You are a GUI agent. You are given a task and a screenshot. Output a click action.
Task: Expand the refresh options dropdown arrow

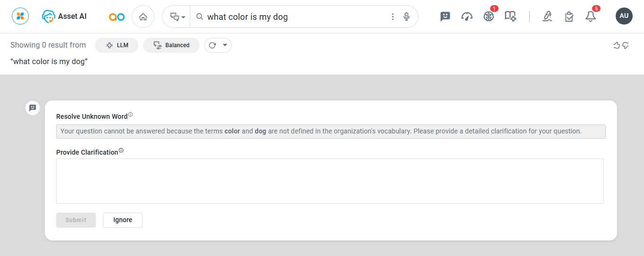pos(225,45)
